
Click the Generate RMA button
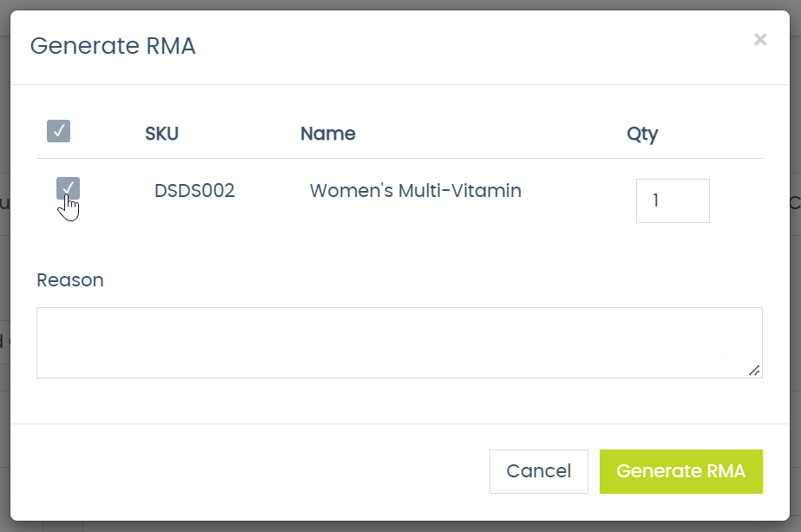pyautogui.click(x=680, y=471)
